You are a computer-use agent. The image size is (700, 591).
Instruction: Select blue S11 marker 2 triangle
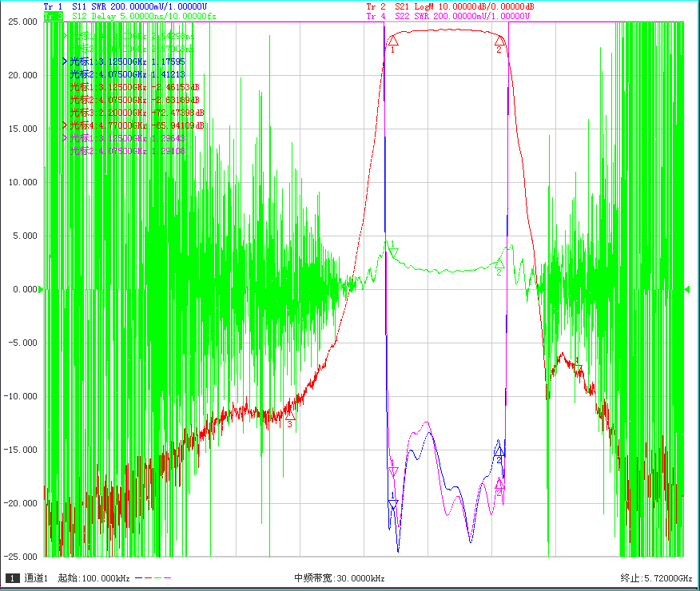(499, 451)
